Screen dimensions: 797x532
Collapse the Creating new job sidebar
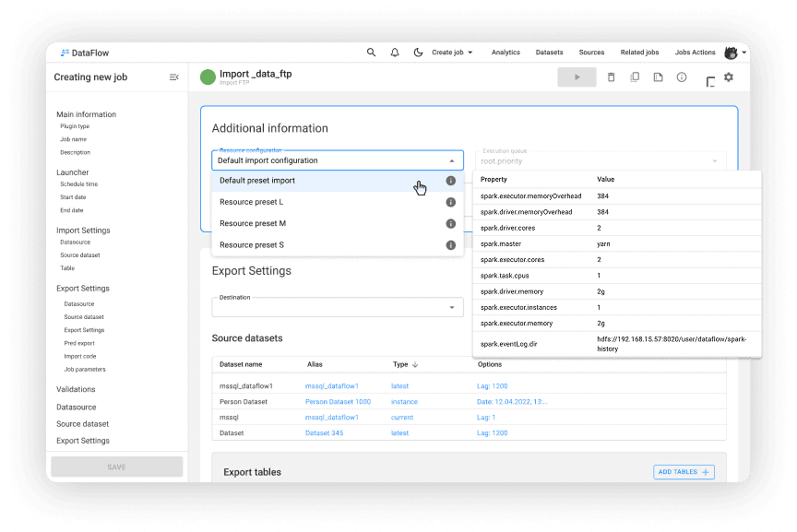(174, 77)
